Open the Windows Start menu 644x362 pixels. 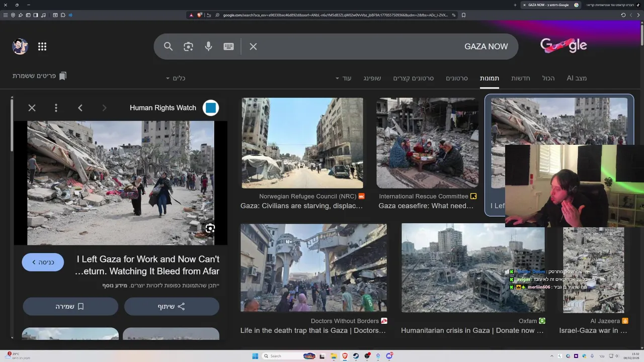point(255,356)
